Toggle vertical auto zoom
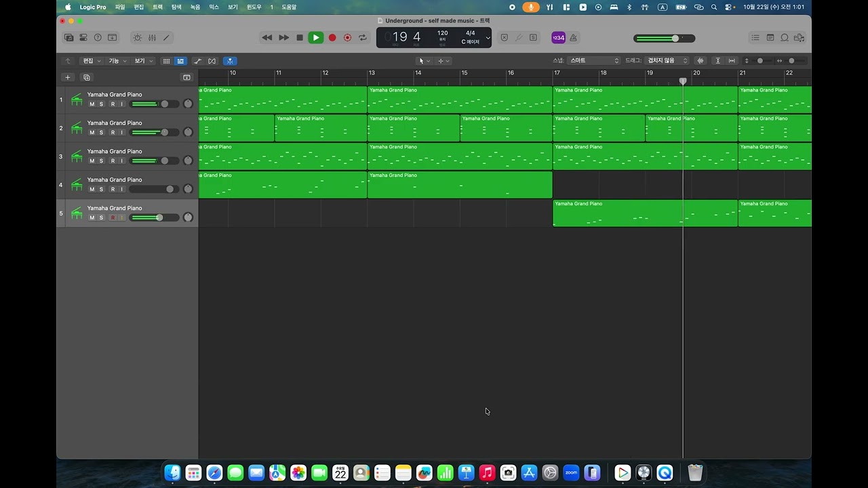This screenshot has width=868, height=488. click(x=718, y=61)
